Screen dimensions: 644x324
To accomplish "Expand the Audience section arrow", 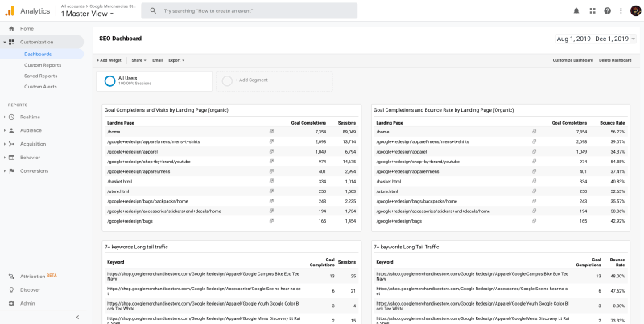I will pos(5,130).
